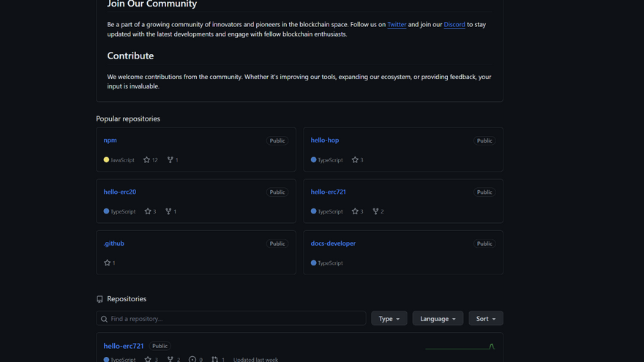Expand the Language filter dropdown
The image size is (644, 362).
(438, 319)
